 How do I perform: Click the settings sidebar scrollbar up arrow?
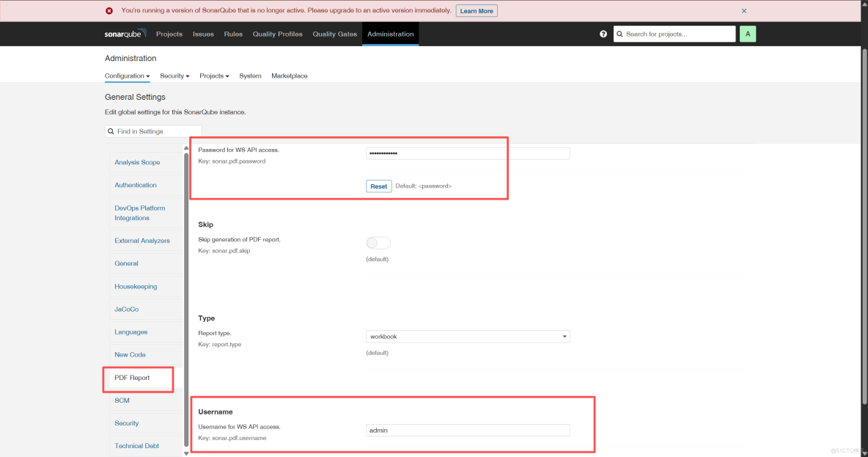coord(185,146)
